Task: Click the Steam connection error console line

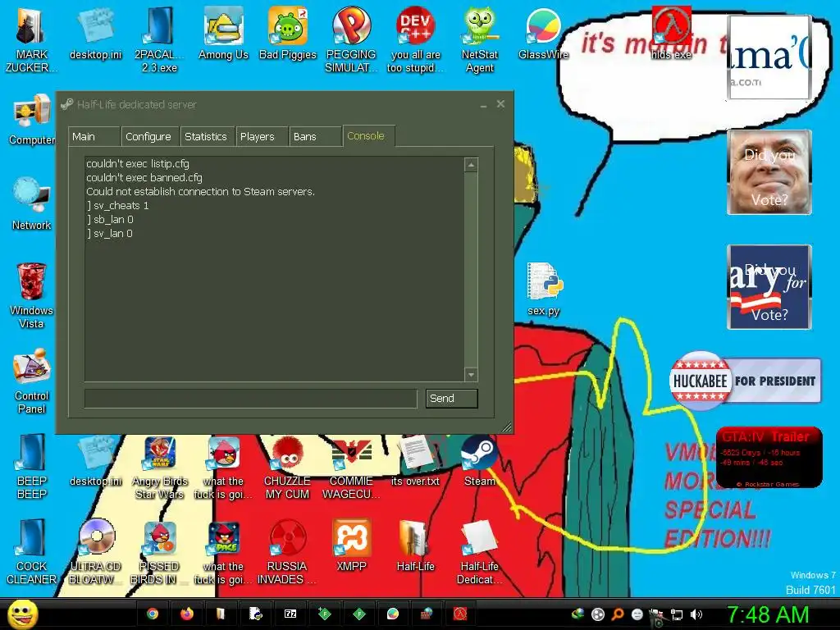Action: click(200, 192)
